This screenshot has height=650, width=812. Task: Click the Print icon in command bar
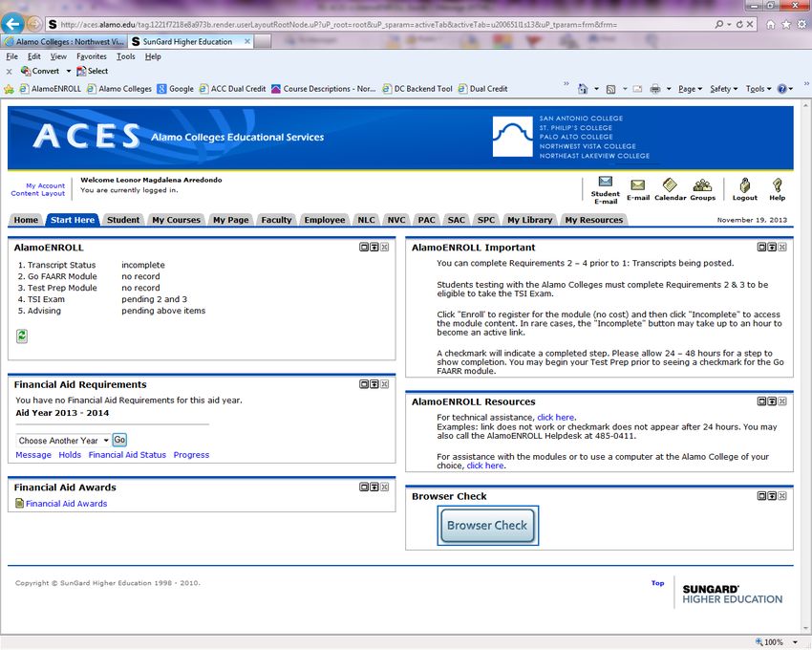[x=655, y=89]
